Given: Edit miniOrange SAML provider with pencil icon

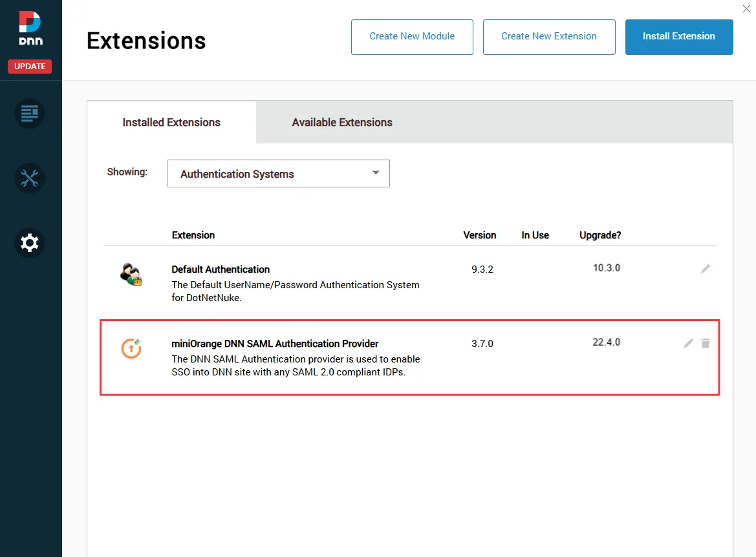Looking at the screenshot, I should tap(689, 343).
